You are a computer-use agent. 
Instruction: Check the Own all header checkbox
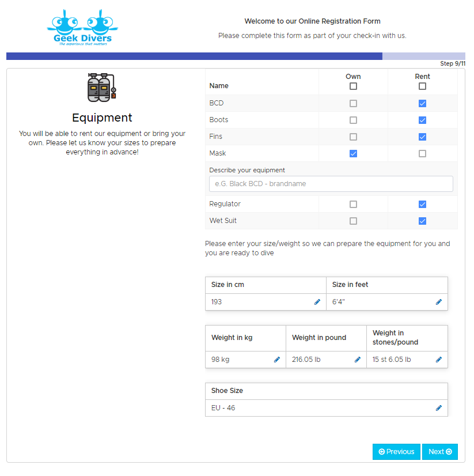coord(353,86)
